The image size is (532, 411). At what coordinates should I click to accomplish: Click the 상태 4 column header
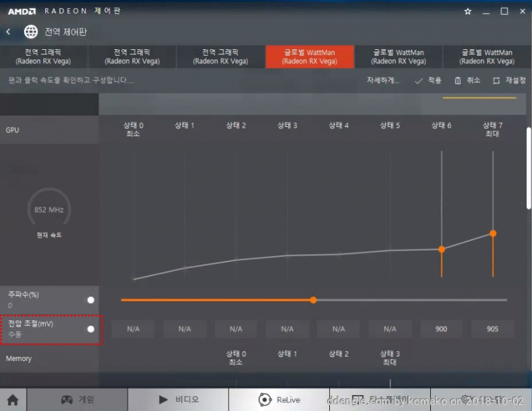(338, 125)
